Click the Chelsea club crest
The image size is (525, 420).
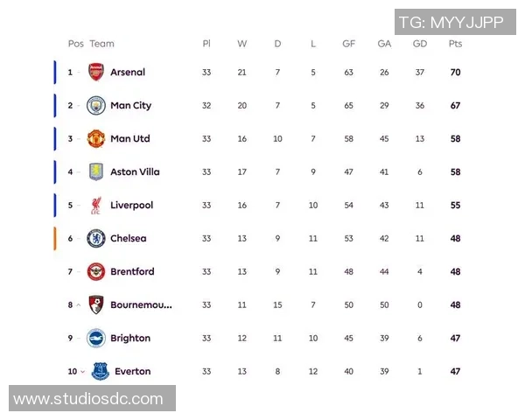(96, 239)
